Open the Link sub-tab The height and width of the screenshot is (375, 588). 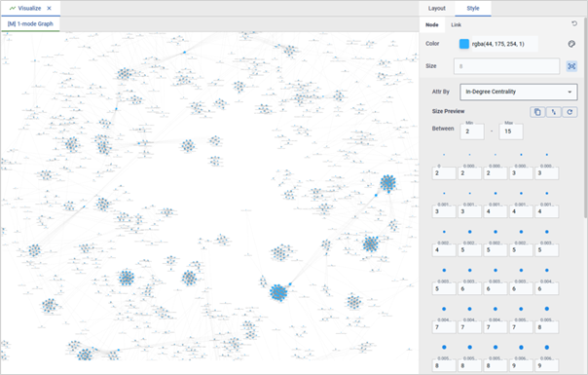[x=456, y=24]
